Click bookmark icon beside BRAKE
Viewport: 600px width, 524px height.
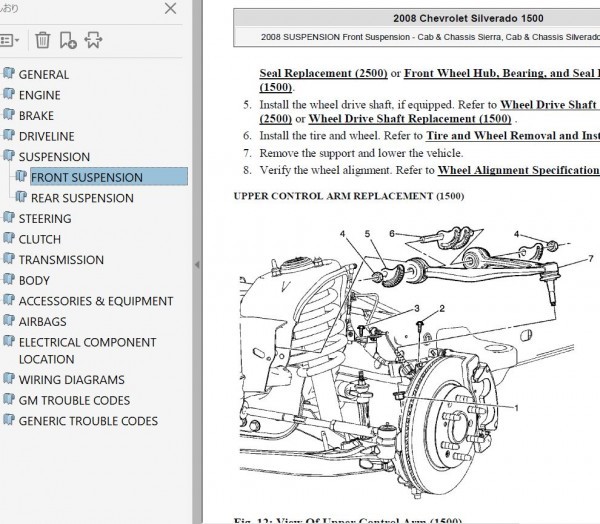click(x=8, y=114)
